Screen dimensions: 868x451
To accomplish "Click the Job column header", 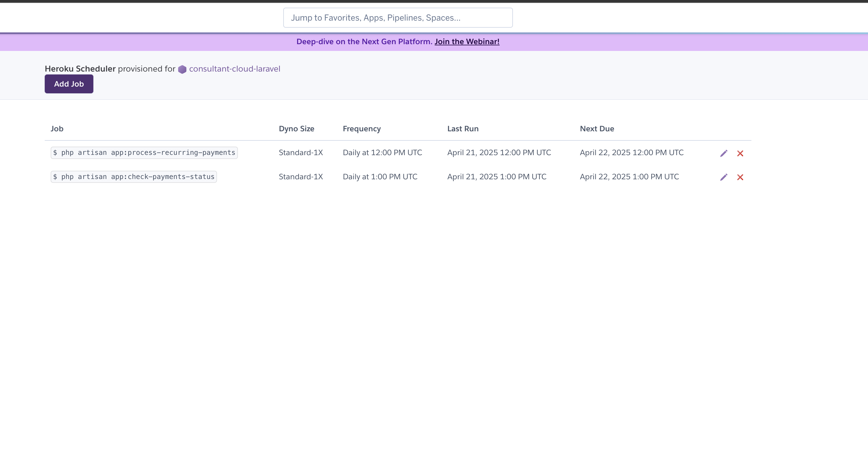I will (x=57, y=129).
